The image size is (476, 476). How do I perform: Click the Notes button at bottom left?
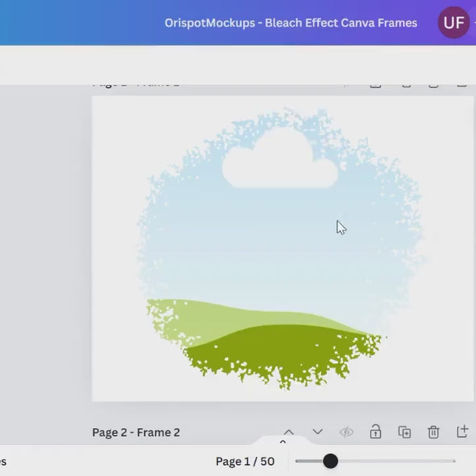pyautogui.click(x=3, y=461)
